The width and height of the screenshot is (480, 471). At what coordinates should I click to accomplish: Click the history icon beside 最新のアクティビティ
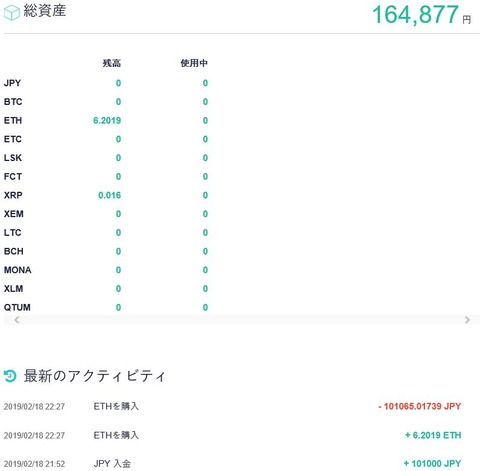[10, 376]
